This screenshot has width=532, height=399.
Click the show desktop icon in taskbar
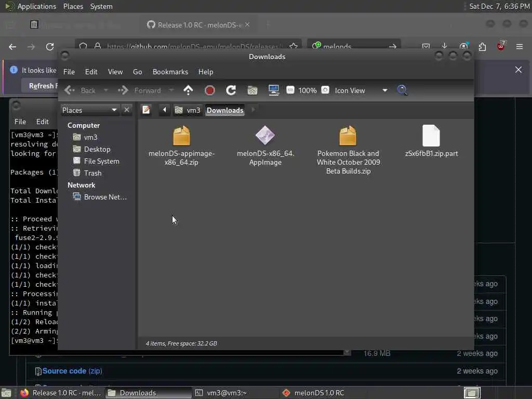6,393
